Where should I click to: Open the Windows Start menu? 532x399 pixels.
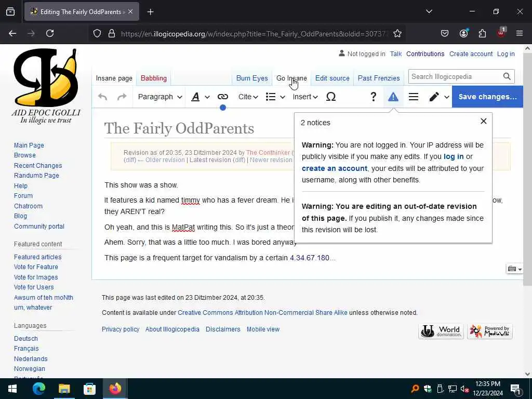(x=12, y=389)
